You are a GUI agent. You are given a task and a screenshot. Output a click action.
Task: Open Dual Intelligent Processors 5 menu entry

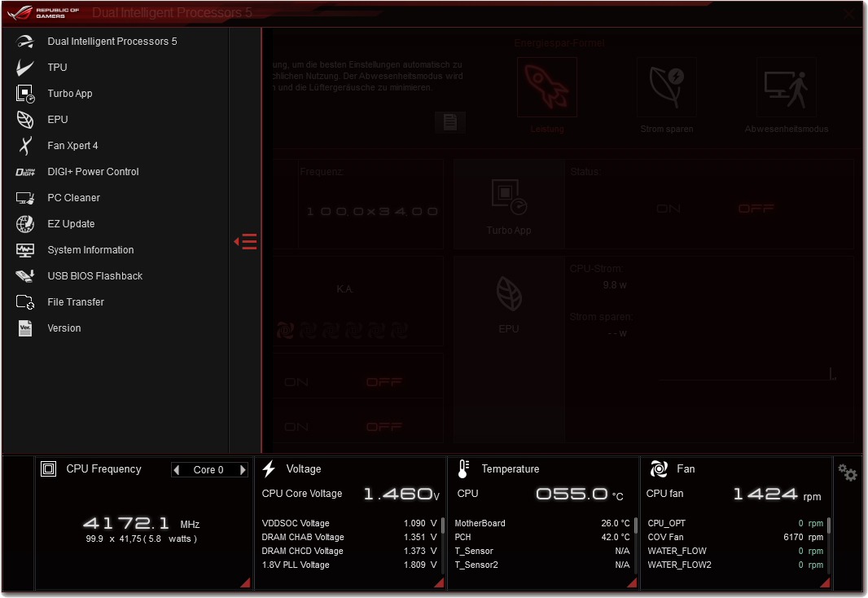(x=112, y=42)
